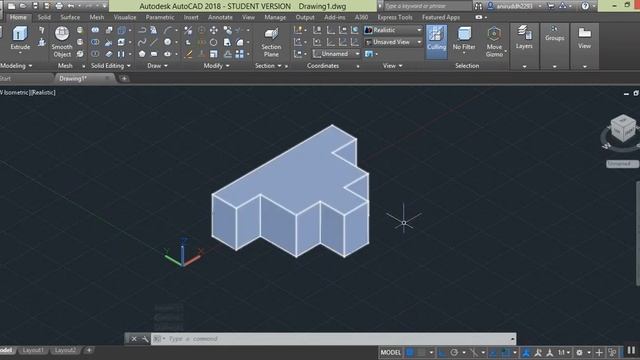Open the View panel folder button
640x360 pixels.
pos(584,38)
